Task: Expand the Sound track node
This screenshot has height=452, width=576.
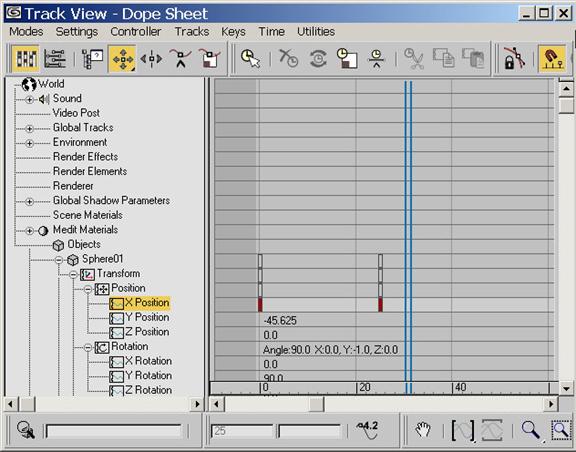Action: (30, 100)
